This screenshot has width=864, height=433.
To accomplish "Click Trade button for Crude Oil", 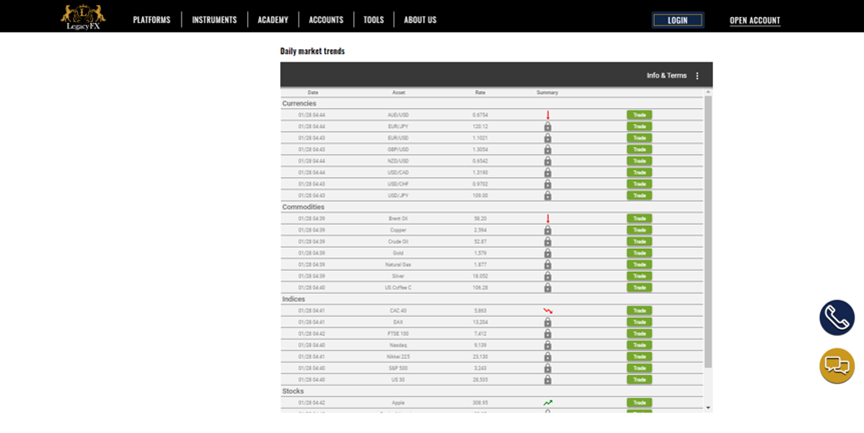I will tap(639, 242).
